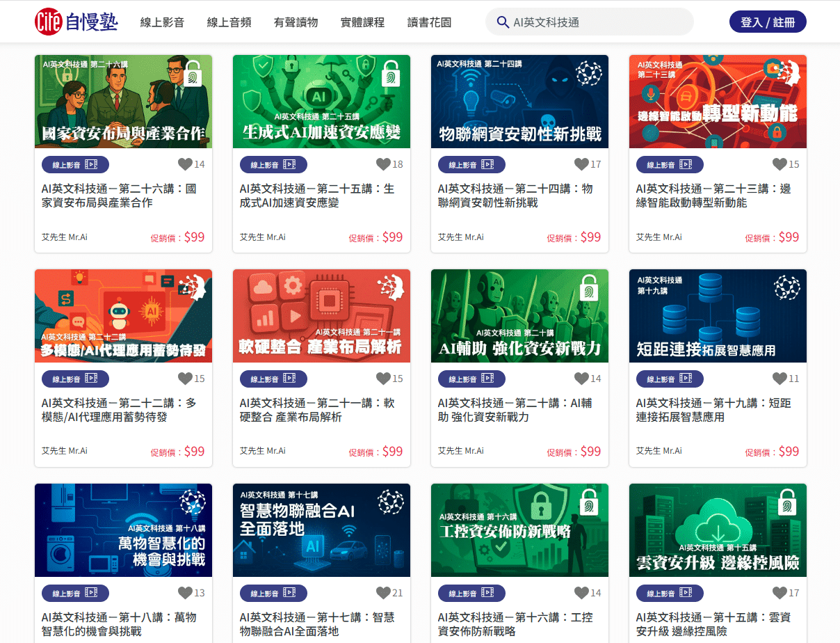Click heart icon on 第二十三講 card
This screenshot has width=840, height=643.
780,164
